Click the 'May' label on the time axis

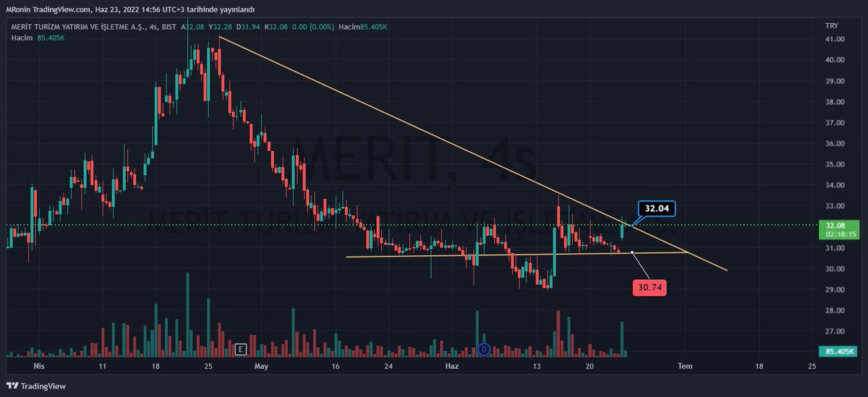point(261,367)
